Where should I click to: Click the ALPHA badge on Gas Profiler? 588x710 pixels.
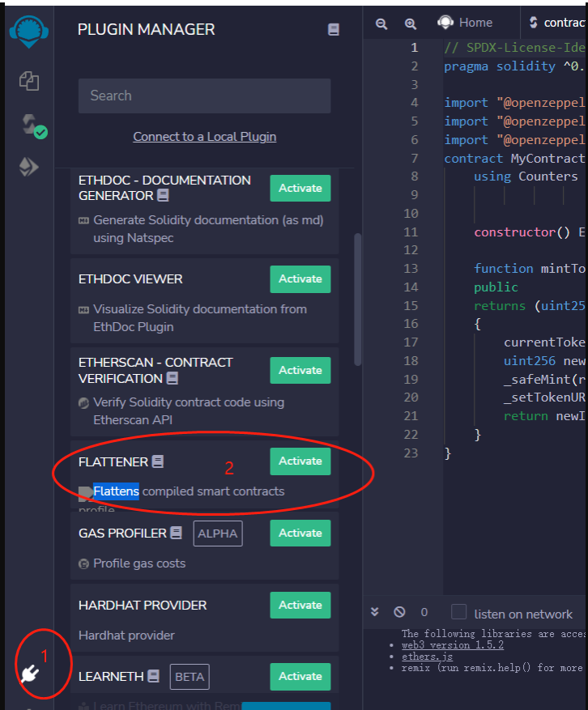pyautogui.click(x=218, y=534)
